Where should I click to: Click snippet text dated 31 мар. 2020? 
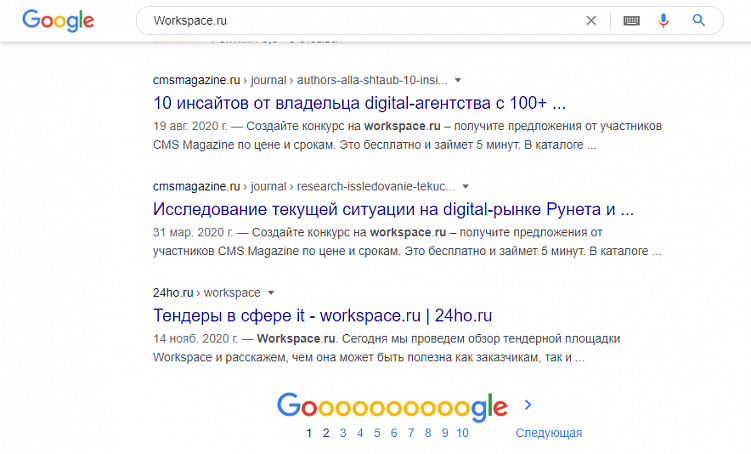tap(407, 242)
